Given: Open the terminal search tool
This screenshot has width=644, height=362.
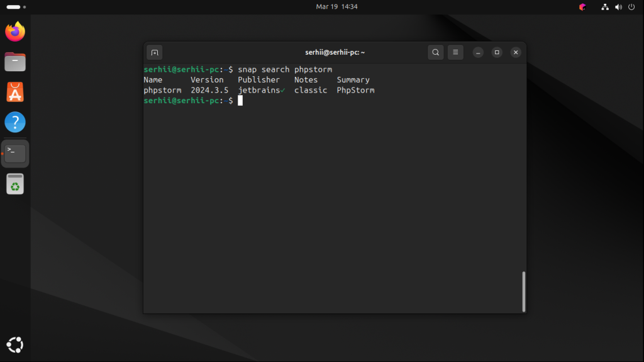Looking at the screenshot, I should tap(435, 52).
